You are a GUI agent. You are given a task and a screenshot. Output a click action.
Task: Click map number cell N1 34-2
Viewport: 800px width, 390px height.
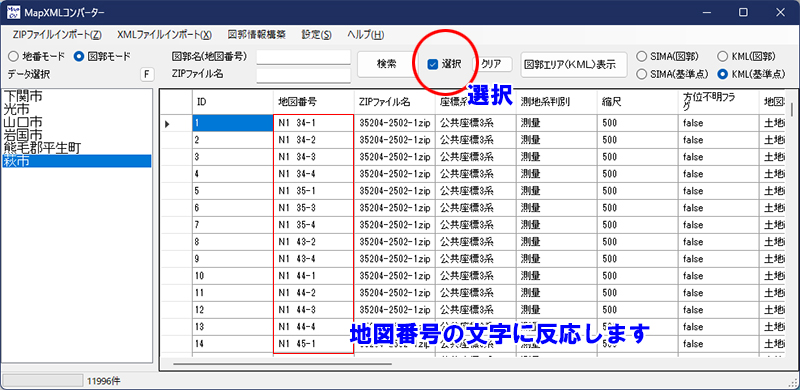pos(313,140)
